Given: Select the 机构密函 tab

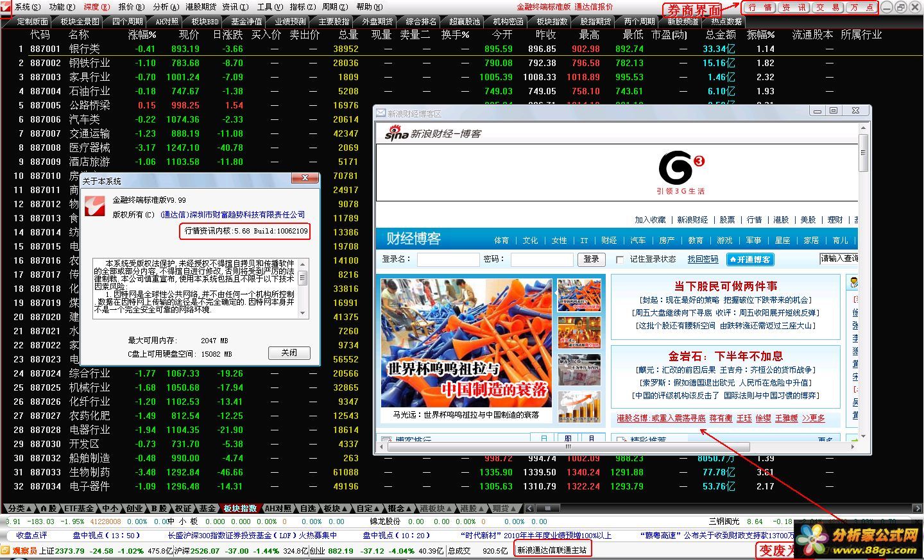Looking at the screenshot, I should coord(508,21).
